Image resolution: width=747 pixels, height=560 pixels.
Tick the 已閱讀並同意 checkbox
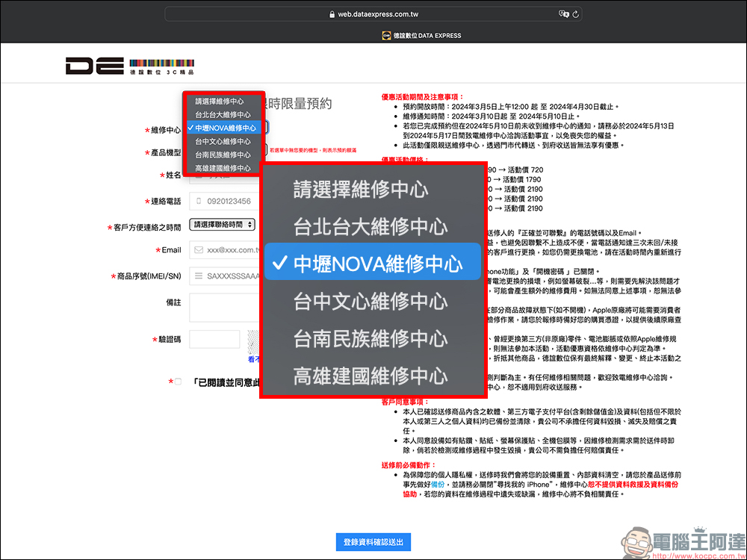tap(179, 382)
